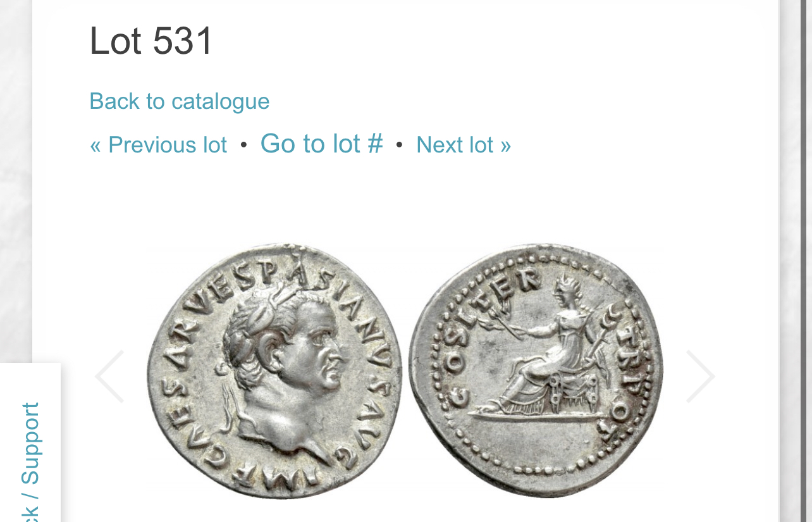Viewport: 812px width, 522px height.
Task: Click the » symbol of Next lot
Action: tap(505, 146)
